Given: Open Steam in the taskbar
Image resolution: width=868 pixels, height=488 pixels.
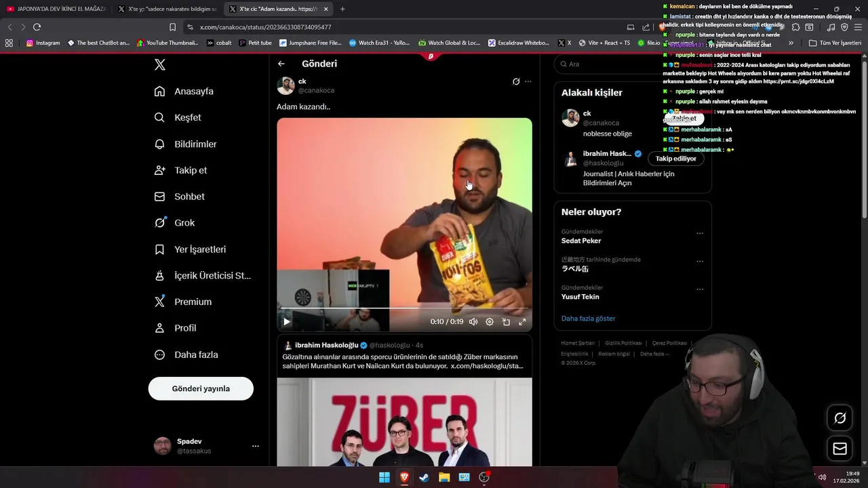Looking at the screenshot, I should [x=425, y=477].
